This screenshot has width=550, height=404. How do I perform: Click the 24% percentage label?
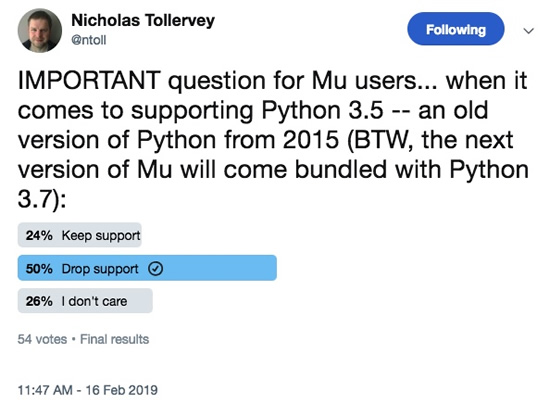coord(39,235)
